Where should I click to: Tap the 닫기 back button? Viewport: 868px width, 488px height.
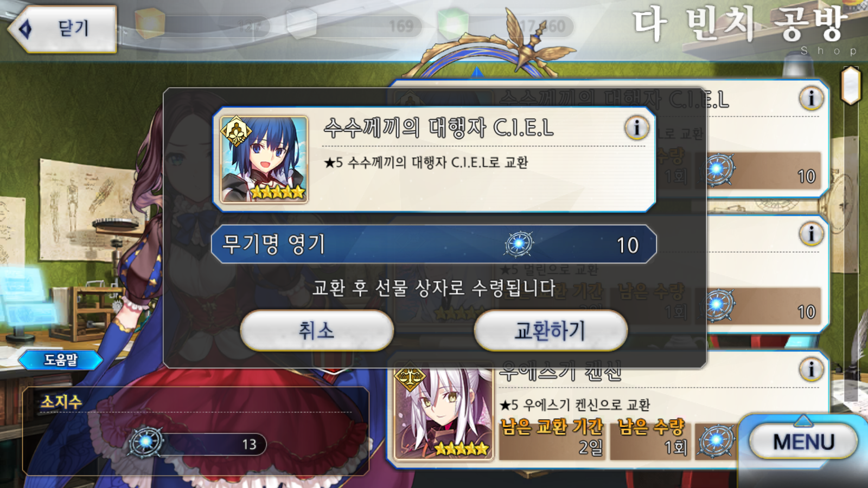point(62,29)
